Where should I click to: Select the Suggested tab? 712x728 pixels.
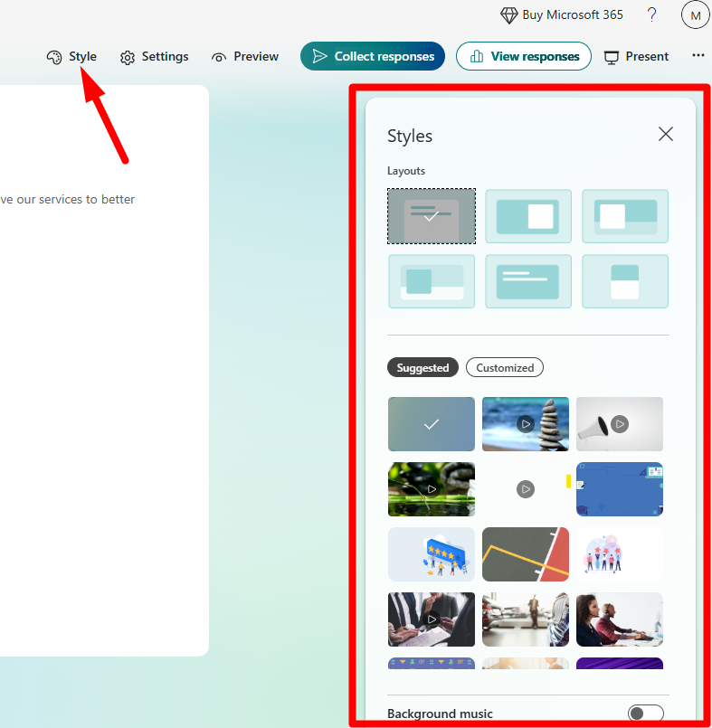pos(422,367)
